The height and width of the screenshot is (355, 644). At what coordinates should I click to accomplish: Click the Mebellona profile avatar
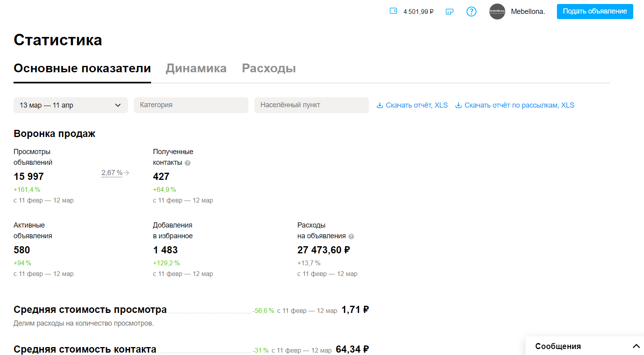coord(497,12)
